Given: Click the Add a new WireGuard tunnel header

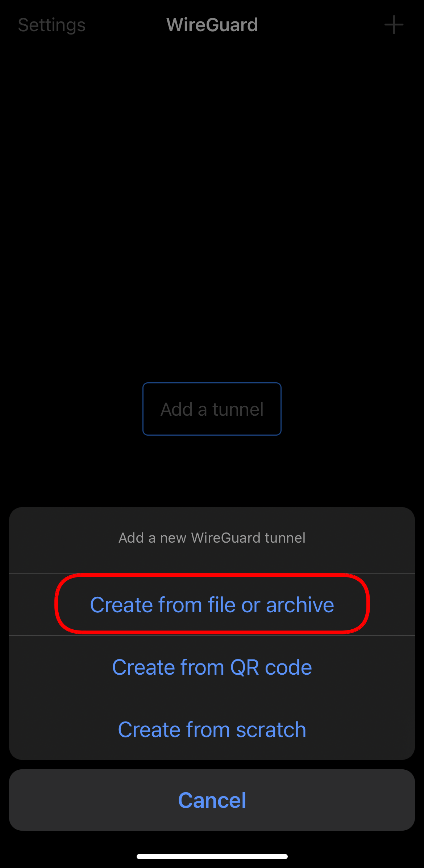Looking at the screenshot, I should point(212,538).
